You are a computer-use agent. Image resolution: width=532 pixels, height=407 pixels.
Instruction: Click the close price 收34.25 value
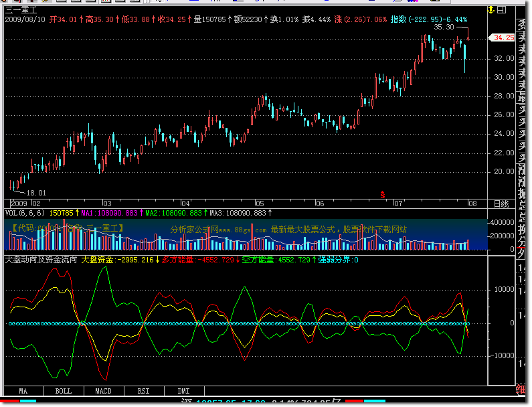[172, 19]
